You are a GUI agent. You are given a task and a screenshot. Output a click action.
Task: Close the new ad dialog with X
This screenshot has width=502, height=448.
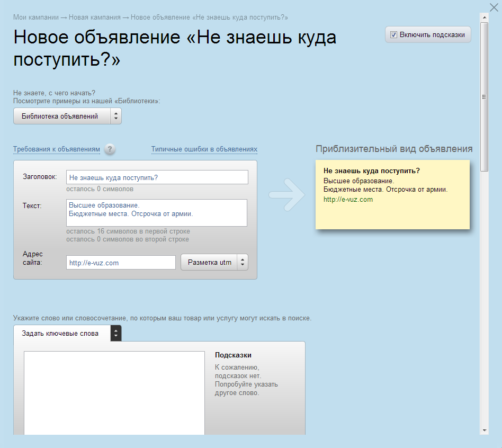[494, 7]
